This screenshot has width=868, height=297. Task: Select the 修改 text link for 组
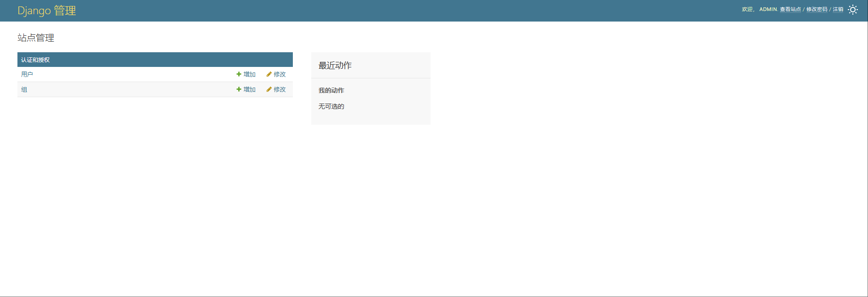(280, 89)
